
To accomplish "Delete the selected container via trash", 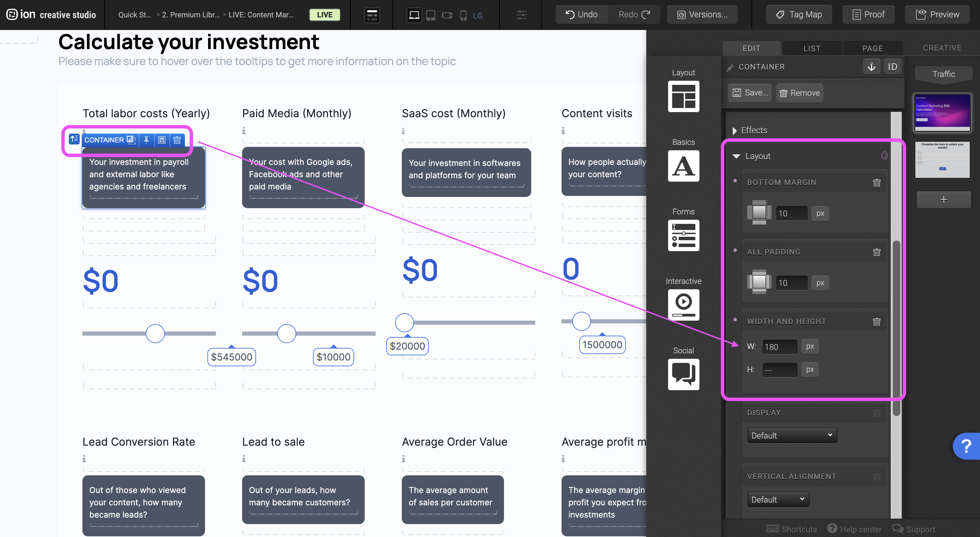I will tap(177, 140).
